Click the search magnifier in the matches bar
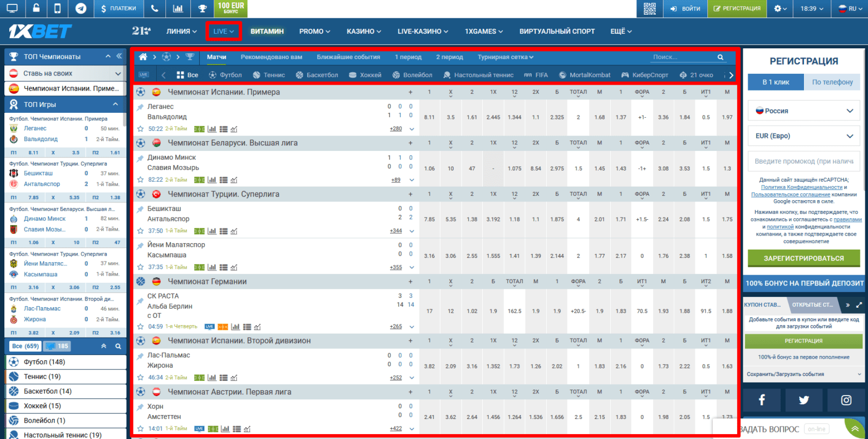868x439 pixels. pos(720,57)
